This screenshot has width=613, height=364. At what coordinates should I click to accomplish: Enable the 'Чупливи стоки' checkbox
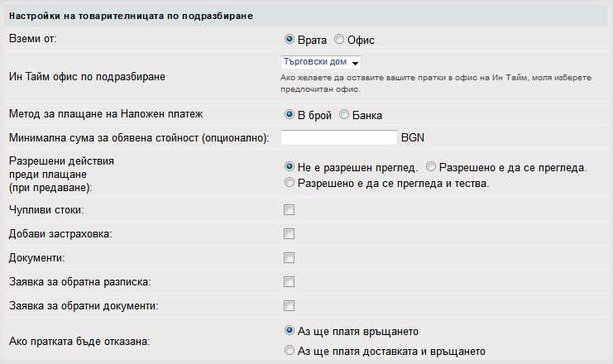pyautogui.click(x=290, y=211)
